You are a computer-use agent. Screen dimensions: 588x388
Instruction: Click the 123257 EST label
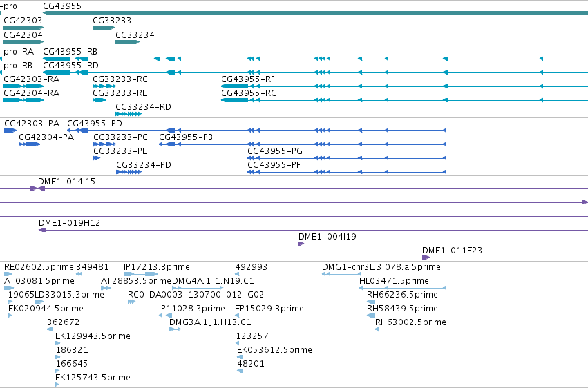pos(252,336)
